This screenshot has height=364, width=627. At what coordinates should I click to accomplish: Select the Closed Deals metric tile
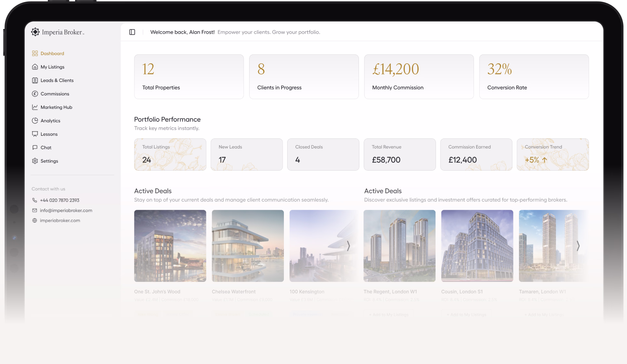[323, 154]
